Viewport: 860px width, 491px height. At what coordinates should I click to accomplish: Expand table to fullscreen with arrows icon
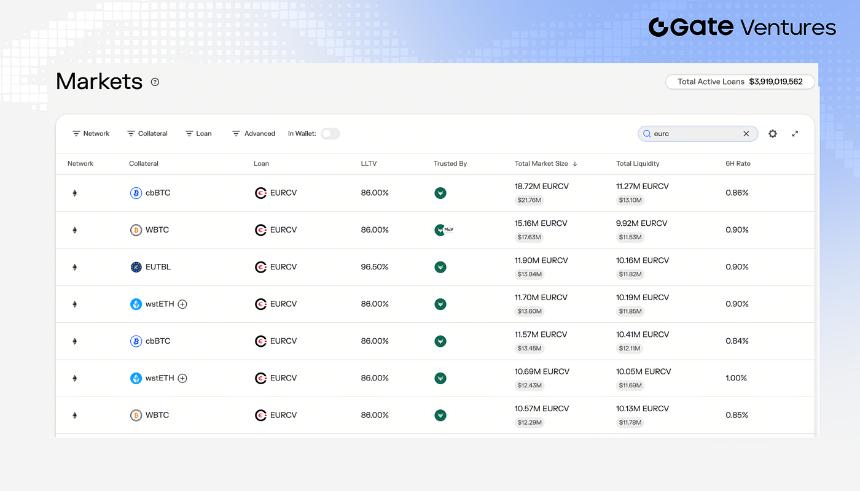[795, 133]
